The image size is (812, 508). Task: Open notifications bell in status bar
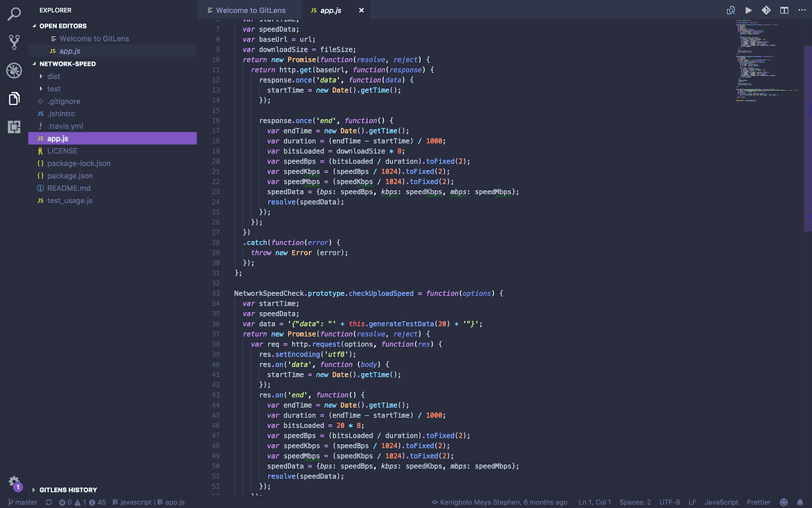pyautogui.click(x=800, y=502)
